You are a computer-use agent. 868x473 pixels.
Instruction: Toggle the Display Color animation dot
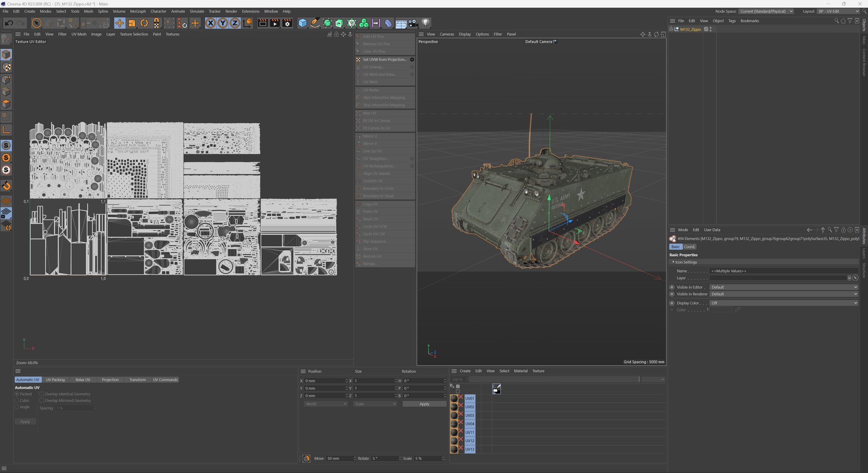pos(672,303)
